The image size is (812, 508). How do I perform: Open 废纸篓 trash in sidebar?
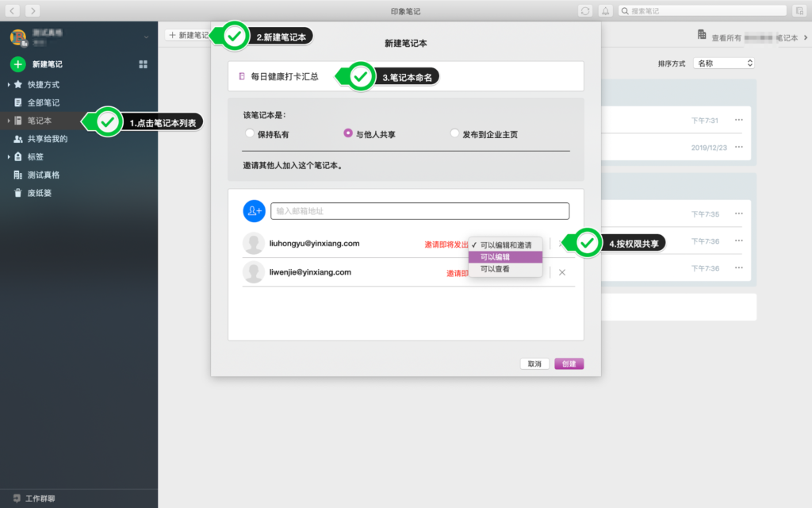point(40,193)
